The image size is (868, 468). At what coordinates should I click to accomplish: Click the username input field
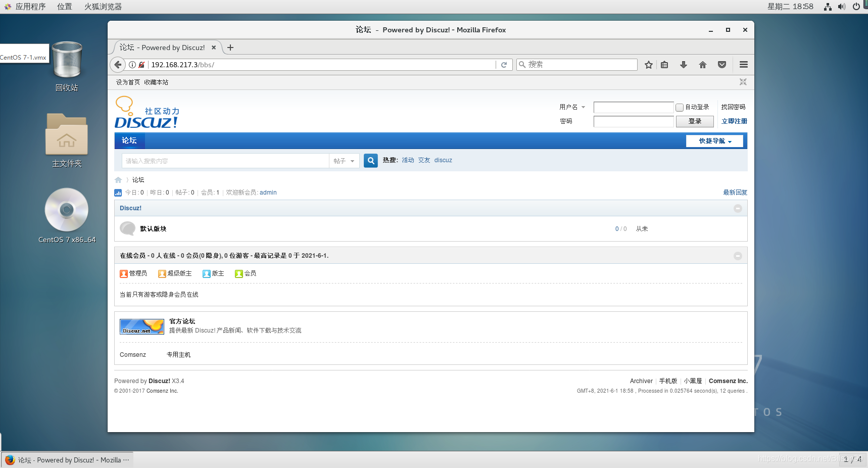(634, 107)
